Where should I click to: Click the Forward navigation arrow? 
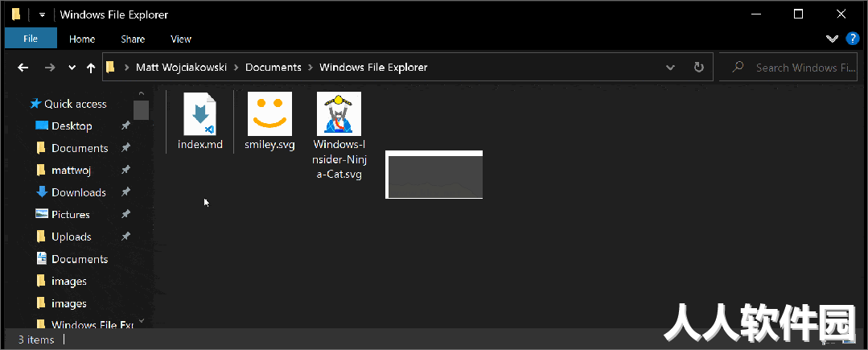point(50,68)
